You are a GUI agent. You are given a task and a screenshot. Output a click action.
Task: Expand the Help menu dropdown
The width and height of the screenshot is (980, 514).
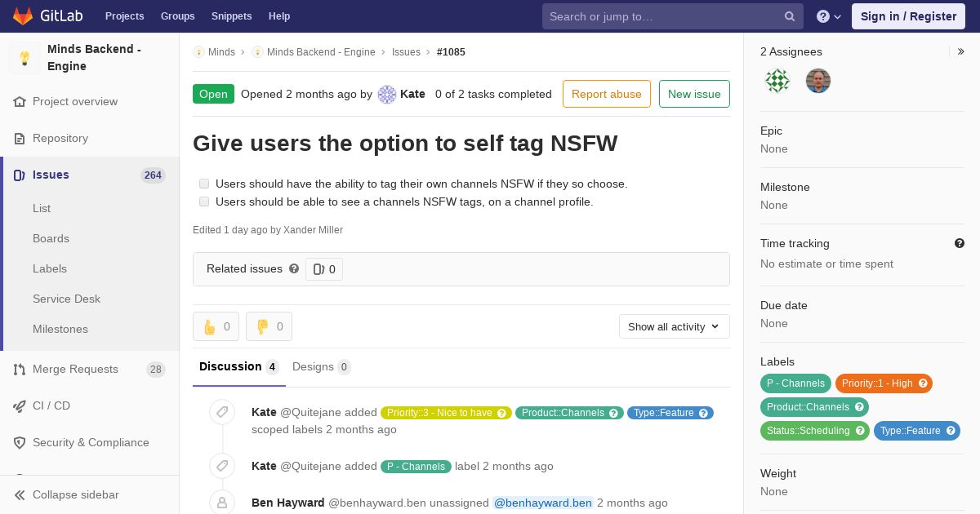click(x=829, y=16)
